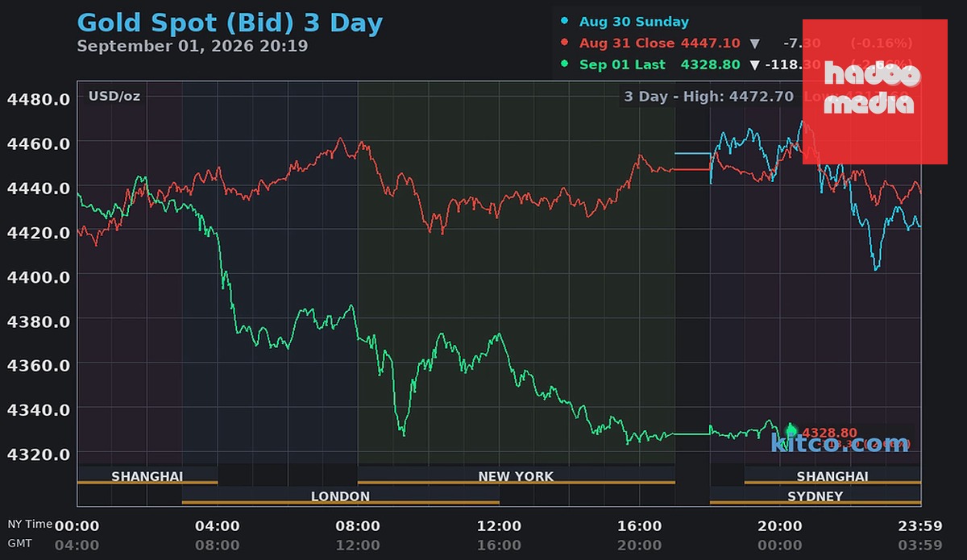
Task: Click the 'Aug 30 Sunday' legend label
Action: 634,22
